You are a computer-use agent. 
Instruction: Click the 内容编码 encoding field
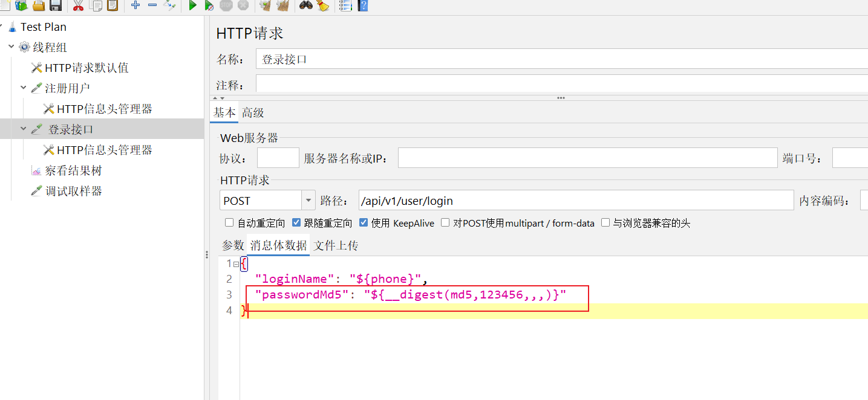[x=864, y=200]
